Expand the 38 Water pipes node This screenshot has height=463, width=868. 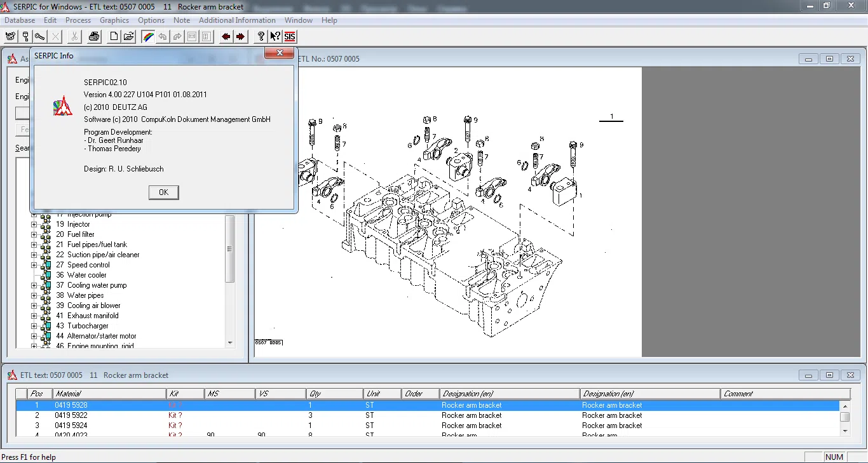tap(34, 295)
